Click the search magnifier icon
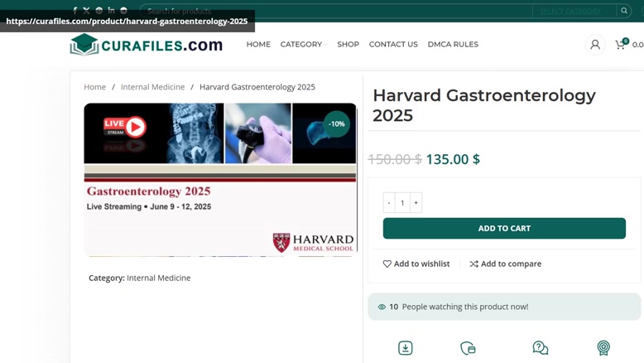 point(624,11)
